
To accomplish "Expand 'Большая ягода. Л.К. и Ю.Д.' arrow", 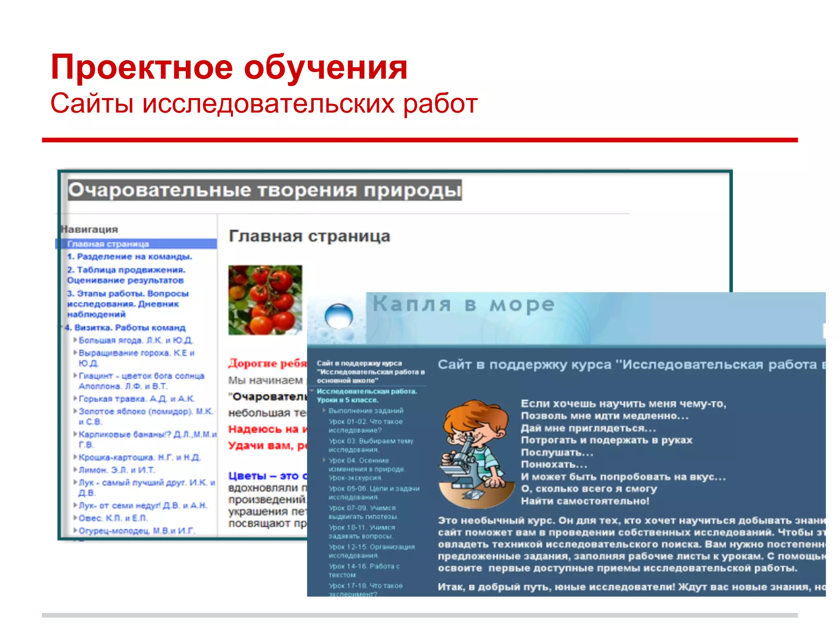I will pos(75,340).
